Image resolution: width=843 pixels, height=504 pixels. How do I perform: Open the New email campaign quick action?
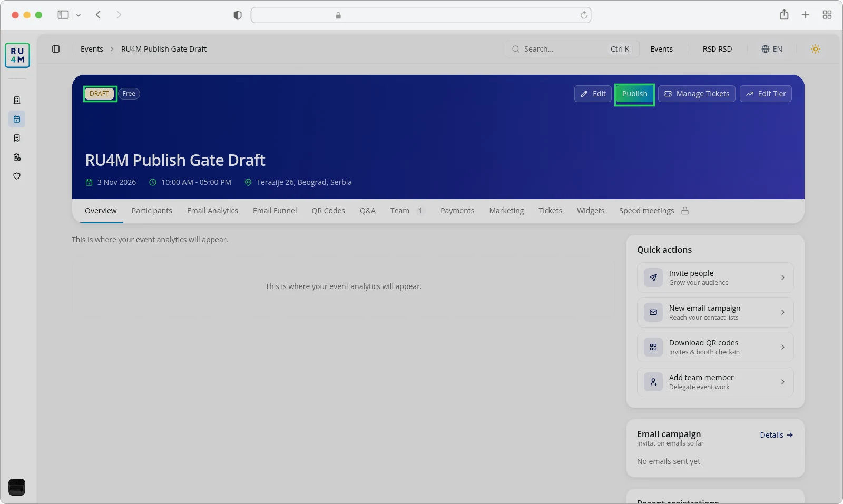[x=715, y=312]
